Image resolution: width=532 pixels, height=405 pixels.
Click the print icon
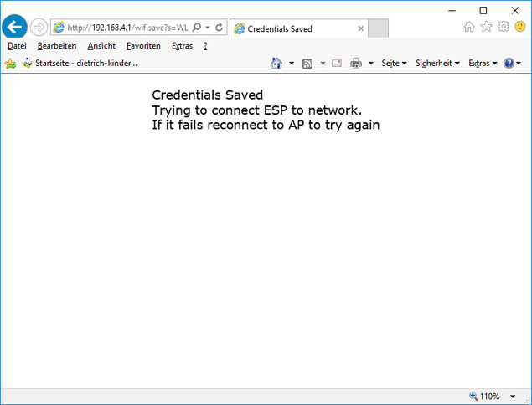click(x=356, y=63)
